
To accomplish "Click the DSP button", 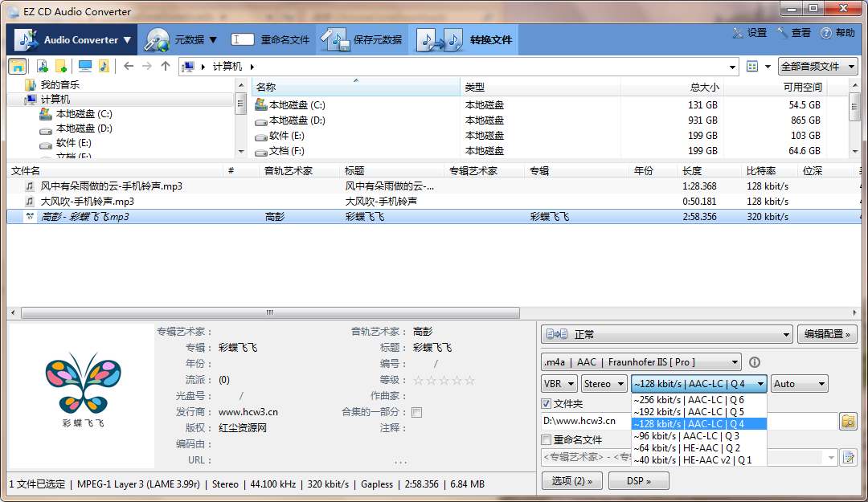I will (639, 480).
